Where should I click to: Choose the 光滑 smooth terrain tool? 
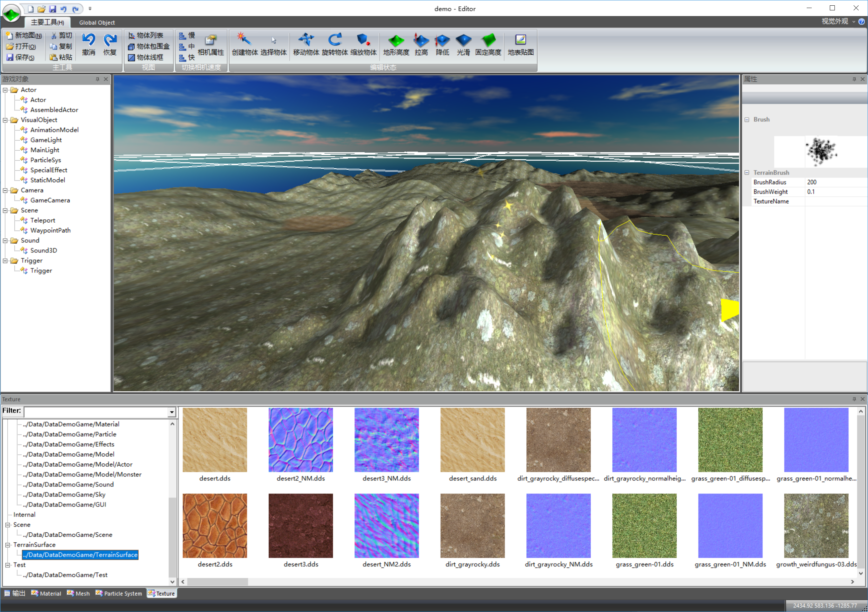click(463, 45)
